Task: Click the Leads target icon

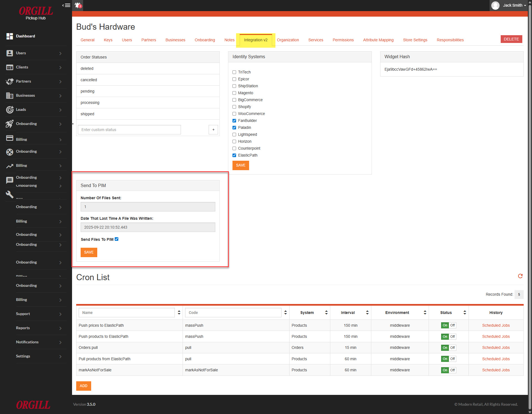Action: coord(10,110)
